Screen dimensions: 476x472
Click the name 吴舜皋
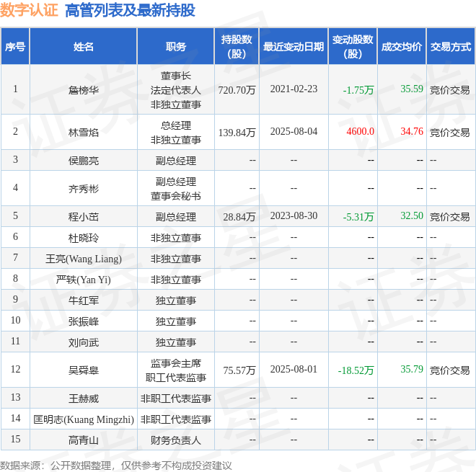point(84,370)
